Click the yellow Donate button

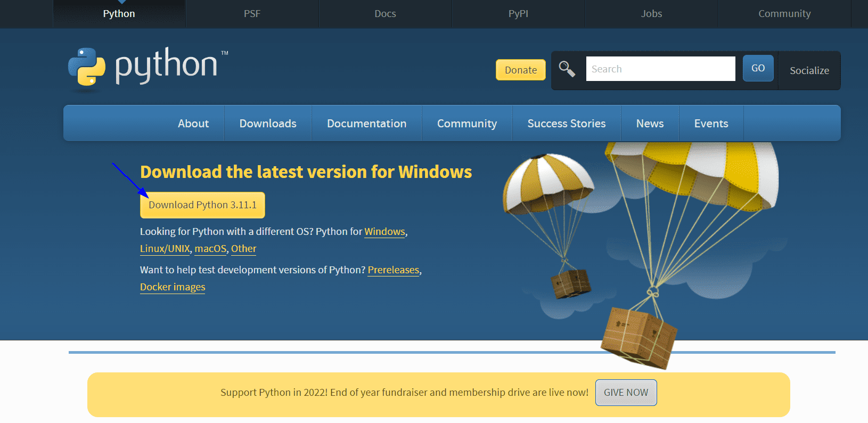(520, 70)
